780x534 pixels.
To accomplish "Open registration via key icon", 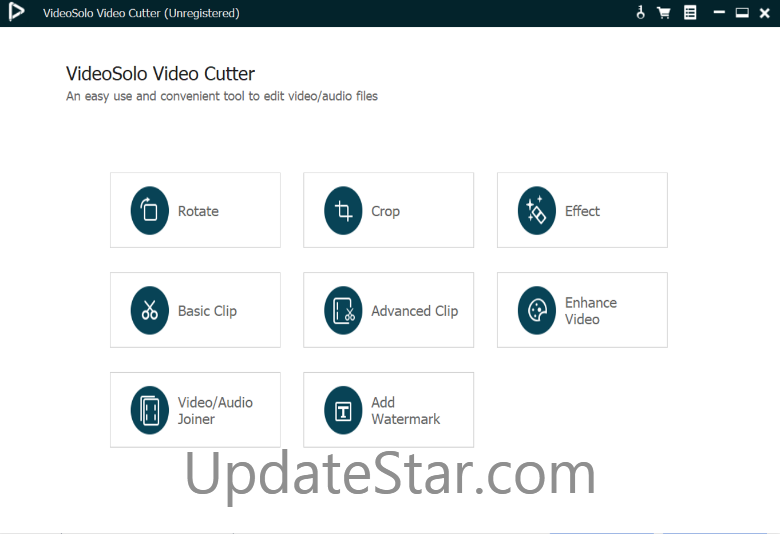I will tap(641, 12).
